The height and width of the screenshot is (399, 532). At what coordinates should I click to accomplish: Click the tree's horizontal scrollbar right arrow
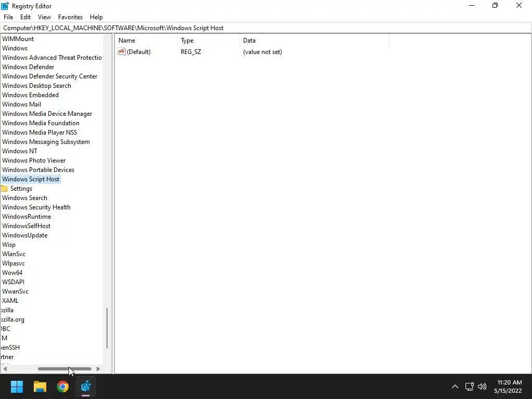[98, 369]
